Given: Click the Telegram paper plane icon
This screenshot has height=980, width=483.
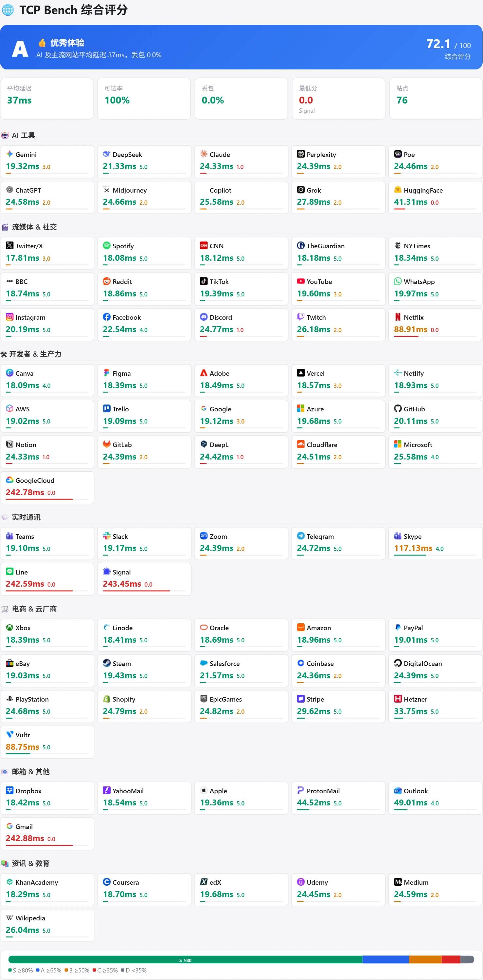Looking at the screenshot, I should 301,536.
